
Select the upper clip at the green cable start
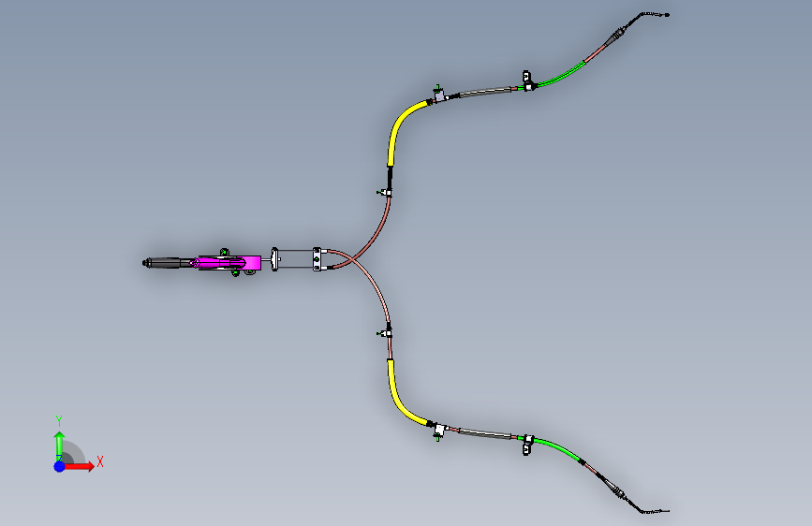527,81
